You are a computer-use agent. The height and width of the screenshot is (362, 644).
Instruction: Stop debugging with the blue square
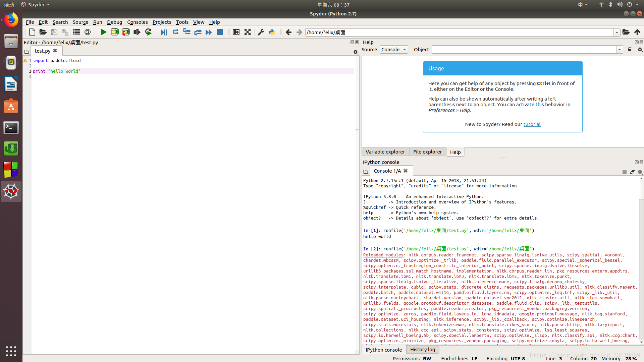[220, 32]
